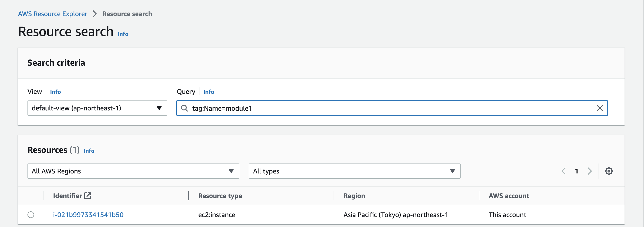Image resolution: width=644 pixels, height=227 pixels.
Task: Click breadcrumb chevron separator icon
Action: pos(95,14)
